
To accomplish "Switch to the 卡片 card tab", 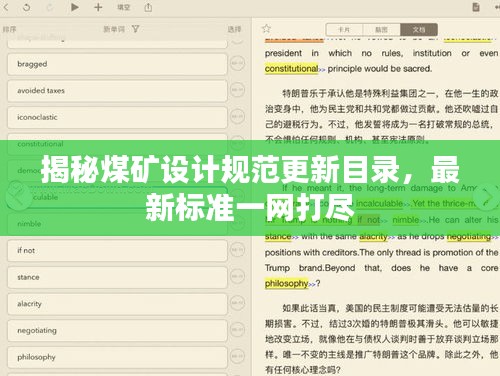I will [344, 30].
